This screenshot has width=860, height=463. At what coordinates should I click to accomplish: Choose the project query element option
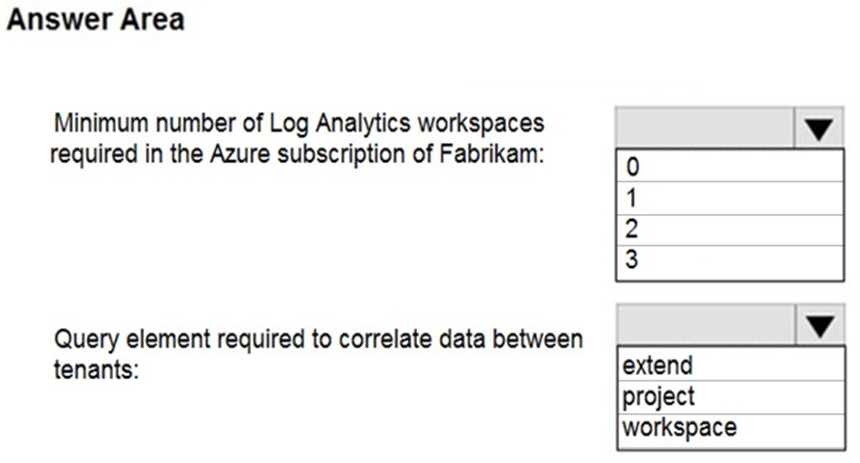point(731,397)
